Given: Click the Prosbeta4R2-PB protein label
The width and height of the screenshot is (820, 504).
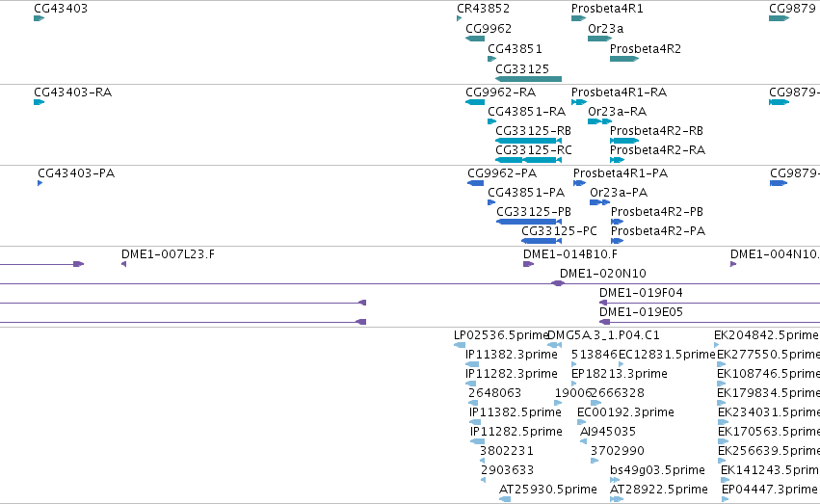Looking at the screenshot, I should 657,212.
